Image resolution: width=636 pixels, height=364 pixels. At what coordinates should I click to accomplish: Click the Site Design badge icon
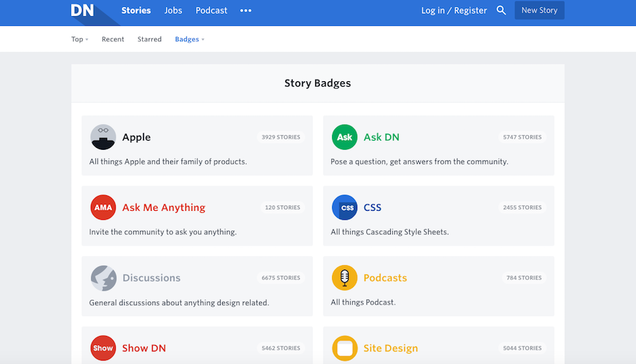click(345, 348)
